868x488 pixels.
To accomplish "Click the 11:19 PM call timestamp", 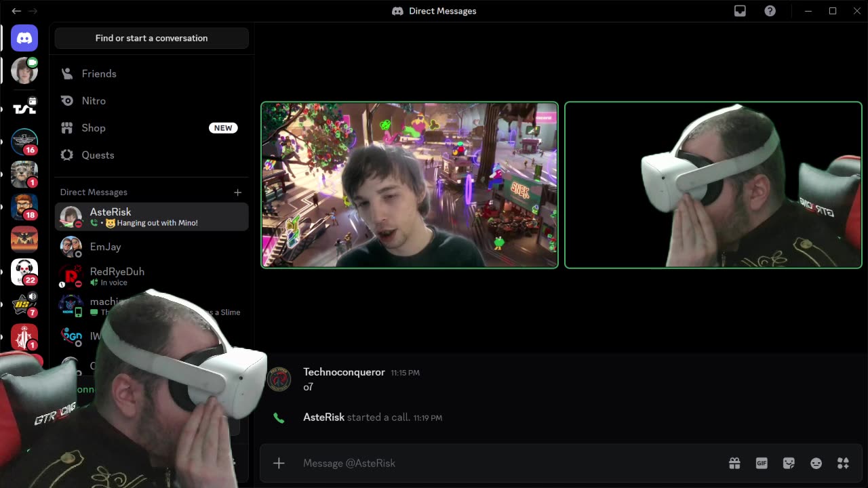I will (428, 418).
